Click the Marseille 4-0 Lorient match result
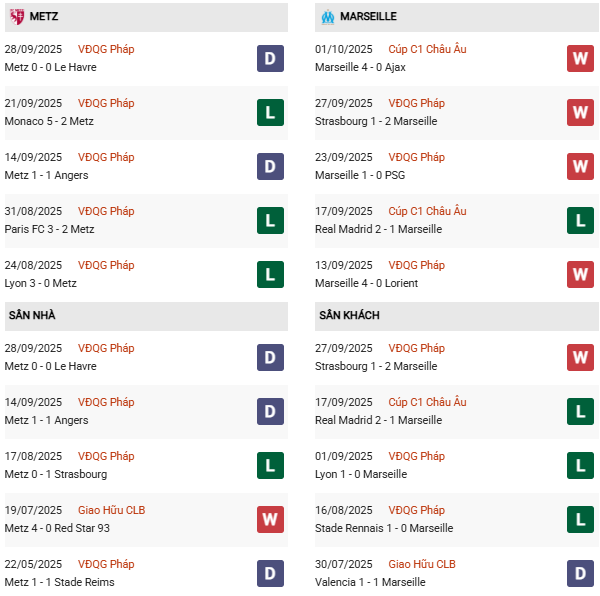600x596 pixels. click(368, 283)
